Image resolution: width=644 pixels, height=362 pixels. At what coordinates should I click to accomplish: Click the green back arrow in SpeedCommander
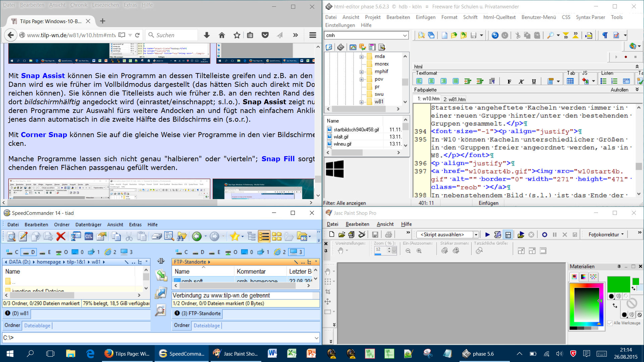(x=197, y=237)
